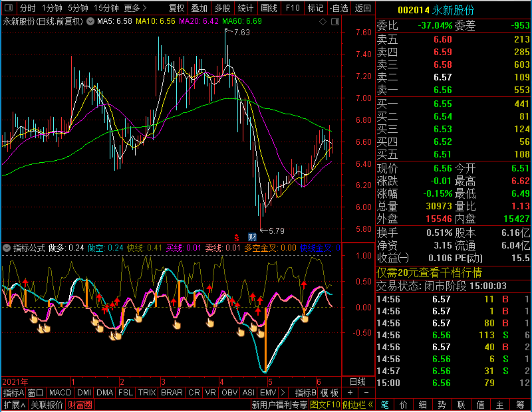532x412 pixels.
Task: Click the 叠加 overlay button
Action: (199, 8)
